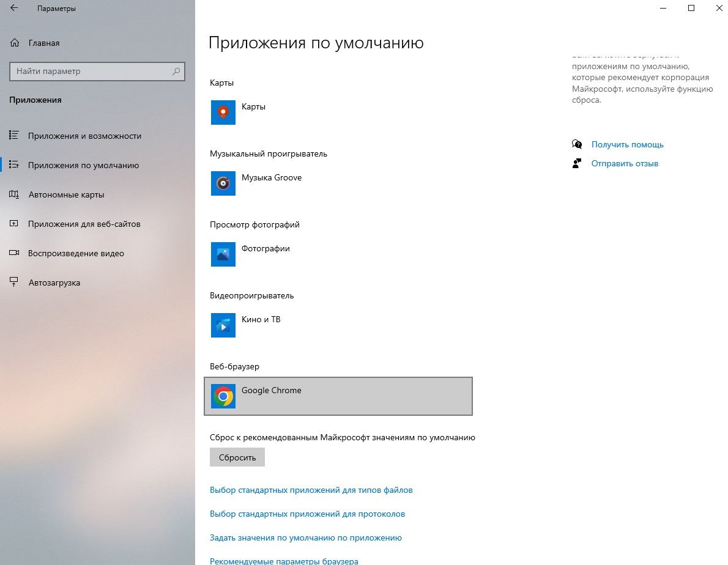
Task: Click the Главная home icon
Action: pyautogui.click(x=15, y=43)
